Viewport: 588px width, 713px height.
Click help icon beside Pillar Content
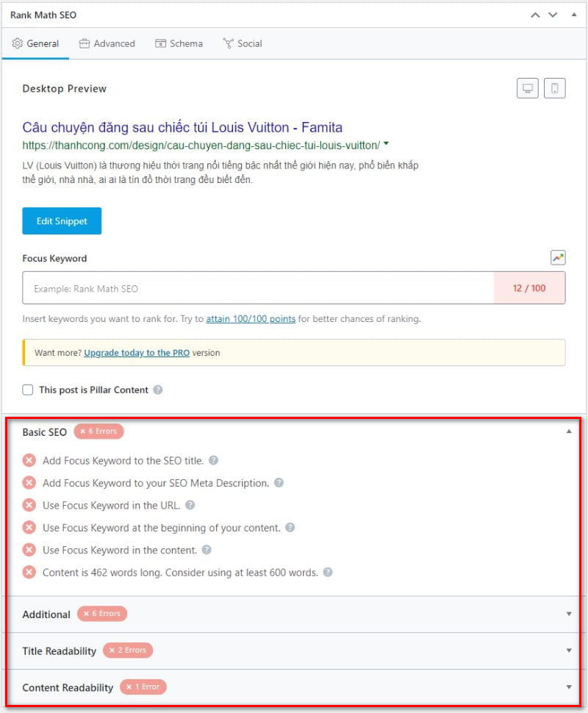(158, 390)
